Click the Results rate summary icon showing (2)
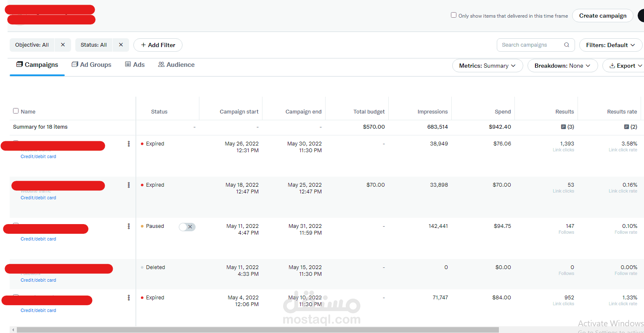The height and width of the screenshot is (333, 644). coord(626,127)
